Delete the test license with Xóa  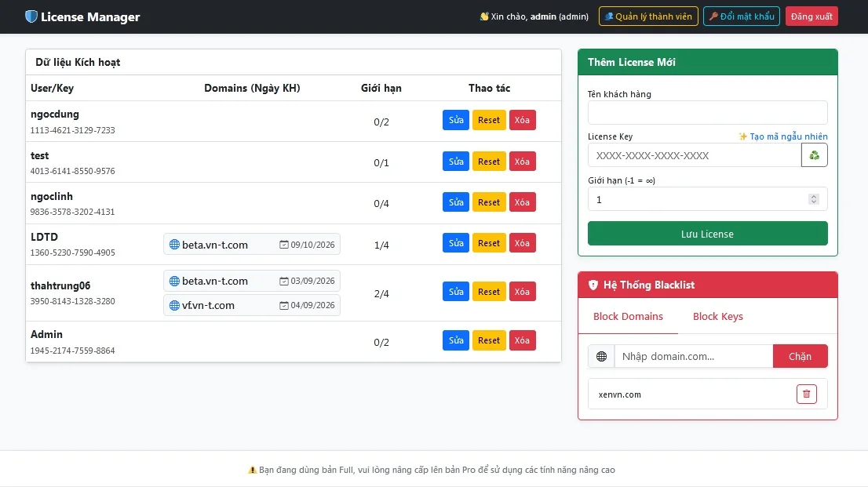(x=522, y=162)
